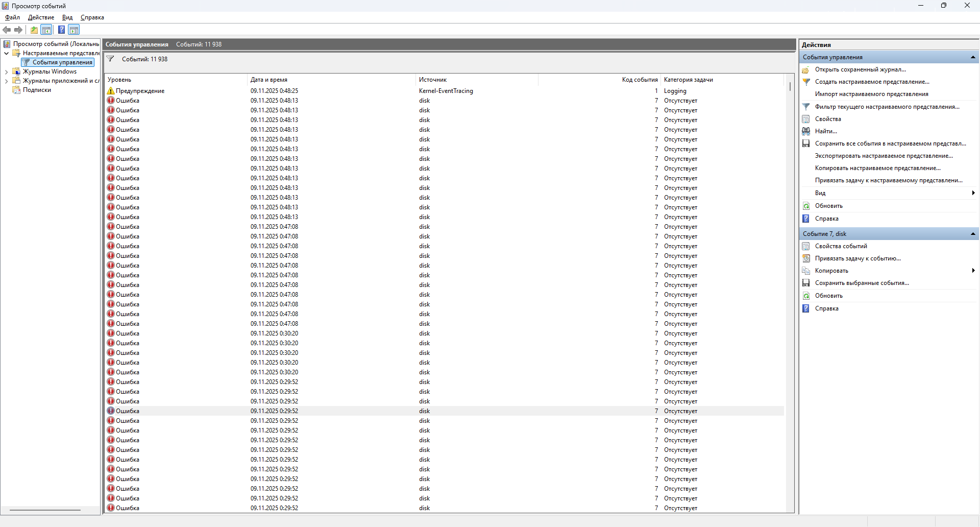This screenshot has height=527, width=980.
Task: Toggle the console tree toolbar button
Action: (x=46, y=30)
